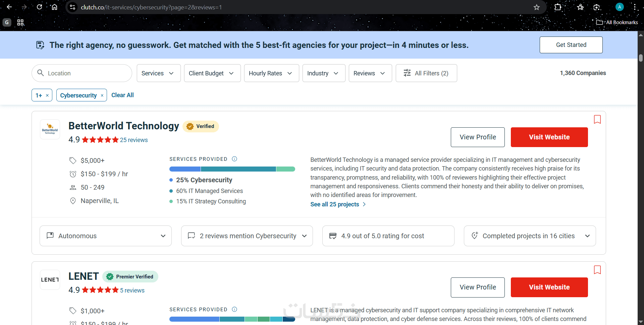Image resolution: width=644 pixels, height=325 pixels.
Task: Click the info icon beside BetterWorld Services Provided
Action: coord(234,159)
